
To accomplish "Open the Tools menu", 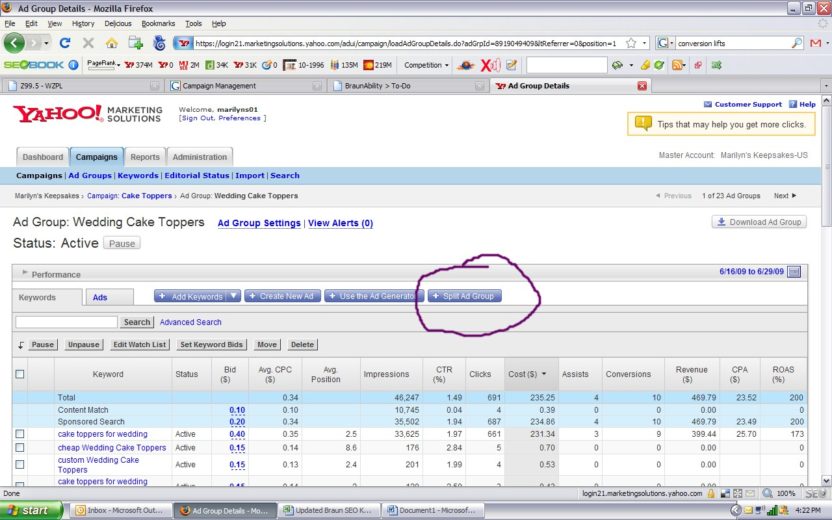I will (193, 23).
